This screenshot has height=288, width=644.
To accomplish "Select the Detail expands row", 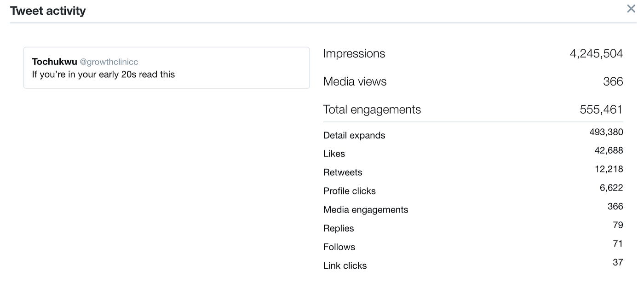I will point(354,135).
